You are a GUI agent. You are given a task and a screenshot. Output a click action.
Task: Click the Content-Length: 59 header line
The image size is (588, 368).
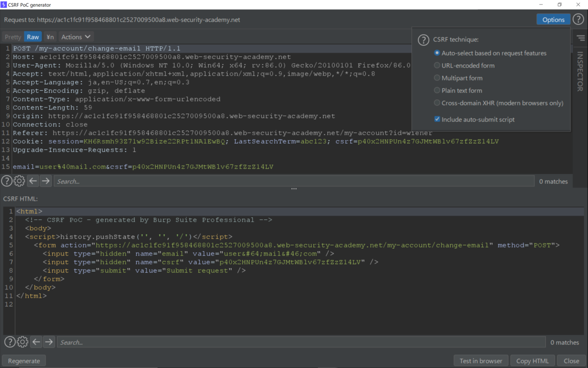[x=52, y=107]
